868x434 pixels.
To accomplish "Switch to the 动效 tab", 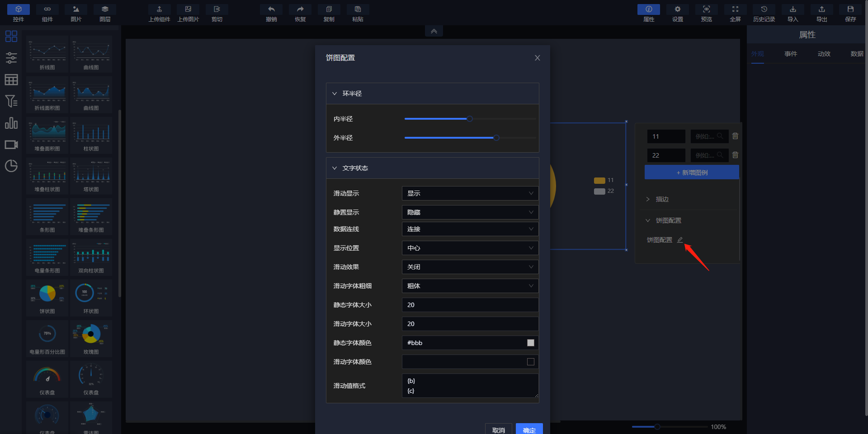I will pos(824,54).
